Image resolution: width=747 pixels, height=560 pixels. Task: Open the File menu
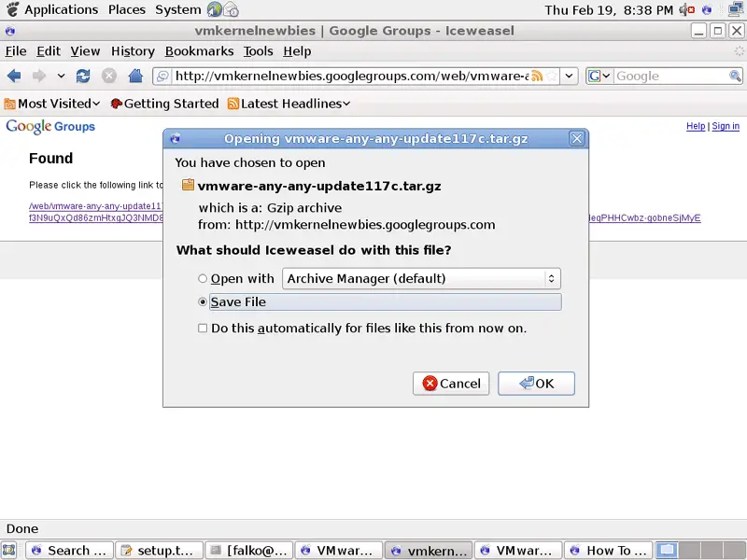coord(16,51)
